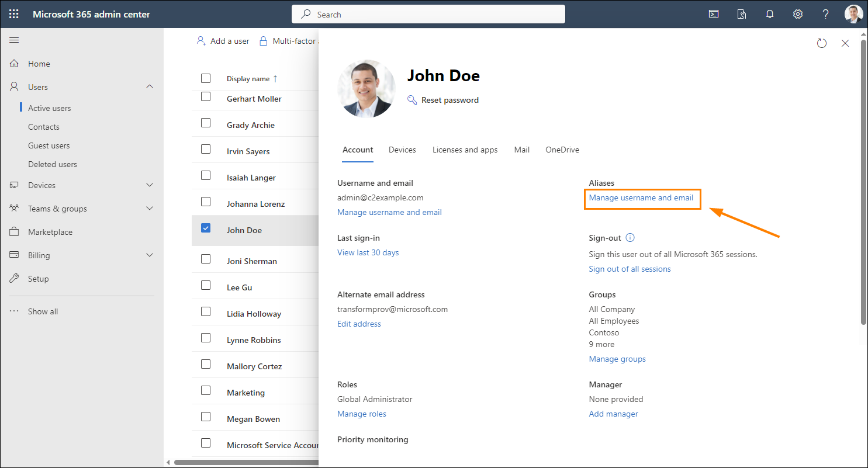This screenshot has width=868, height=468.
Task: Open Deleted users in the sidebar
Action: (x=53, y=164)
